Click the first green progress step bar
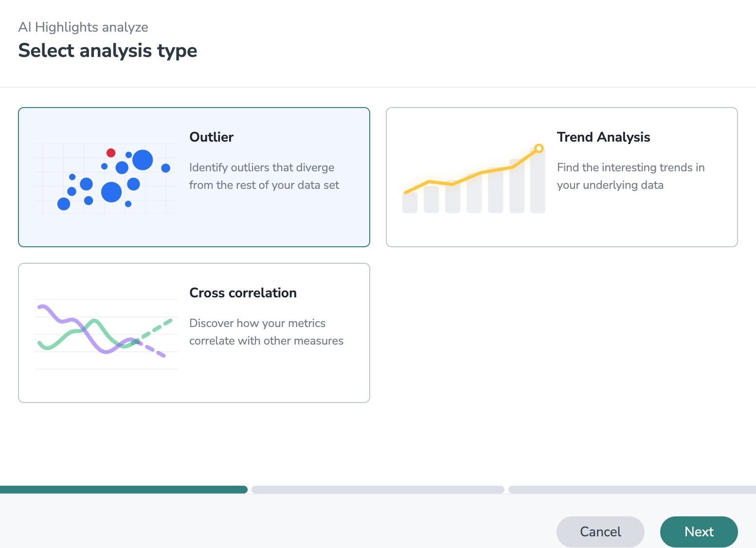Screen dimensions: 756x548 click(x=124, y=490)
